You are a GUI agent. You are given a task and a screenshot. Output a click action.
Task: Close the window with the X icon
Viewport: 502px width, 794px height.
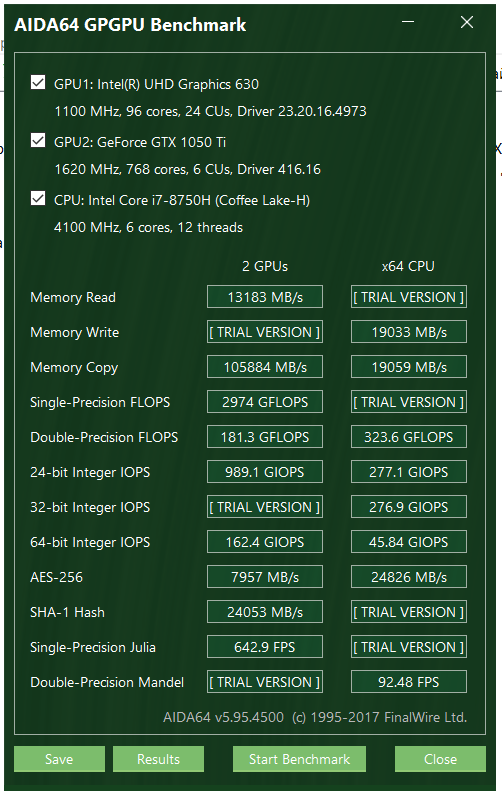[x=467, y=22]
